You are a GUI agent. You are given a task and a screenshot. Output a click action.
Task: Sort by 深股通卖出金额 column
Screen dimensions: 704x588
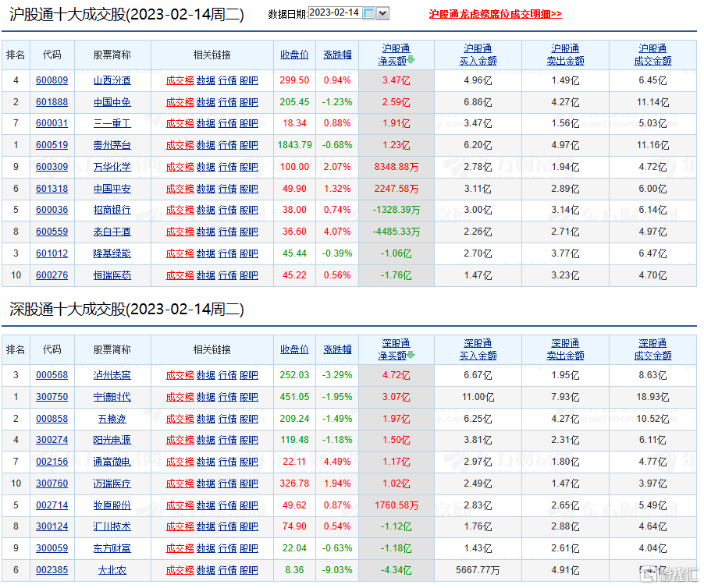pos(565,349)
